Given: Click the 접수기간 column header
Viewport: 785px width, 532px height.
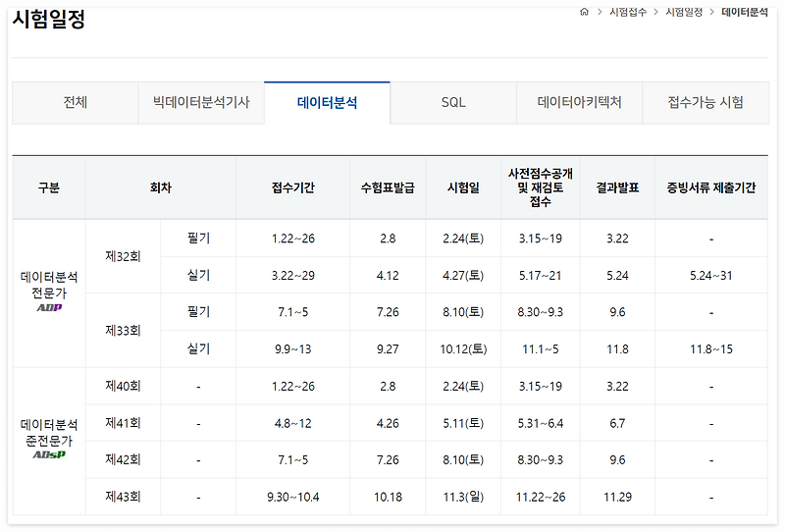Looking at the screenshot, I should 292,187.
